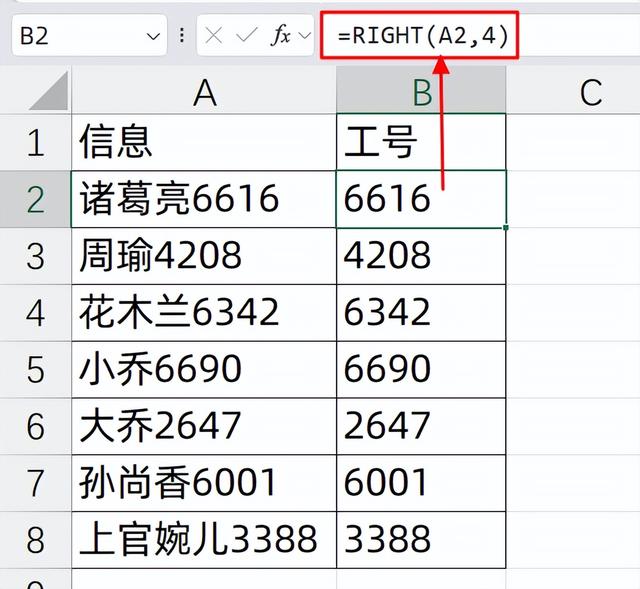Click cell B4 with value 6342

tap(421, 313)
